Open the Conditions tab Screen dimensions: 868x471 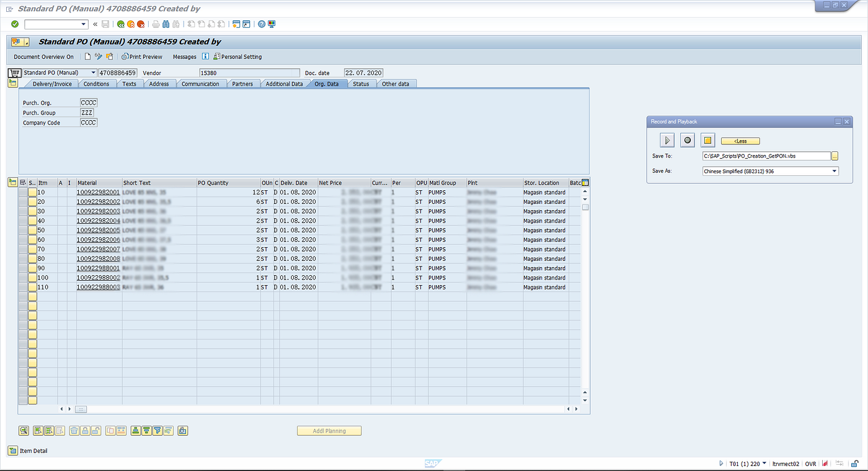click(x=97, y=84)
